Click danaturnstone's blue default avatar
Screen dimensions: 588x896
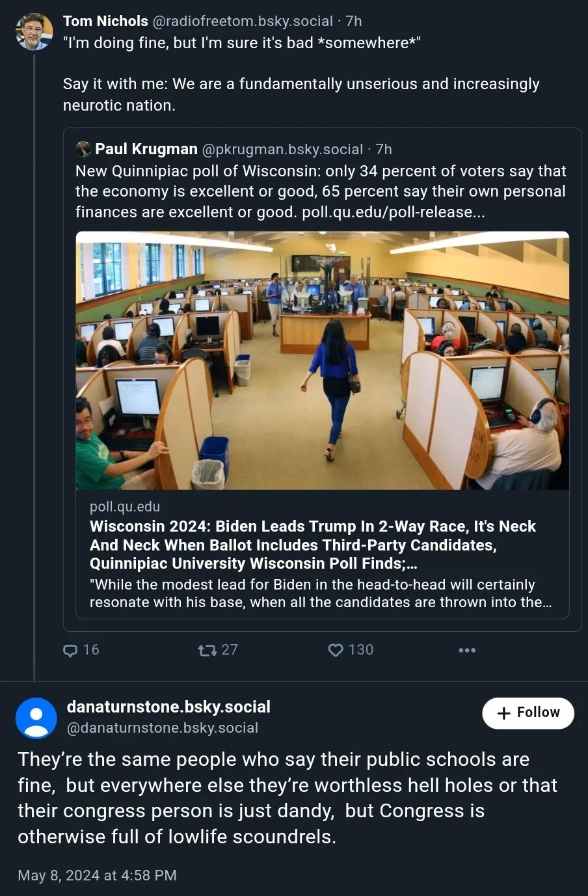36,718
